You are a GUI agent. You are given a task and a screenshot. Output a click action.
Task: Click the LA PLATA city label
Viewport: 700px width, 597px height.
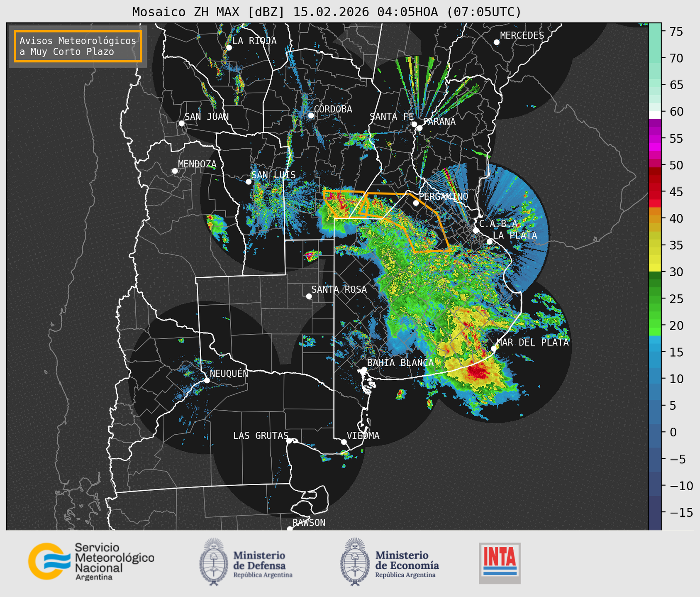[515, 235]
